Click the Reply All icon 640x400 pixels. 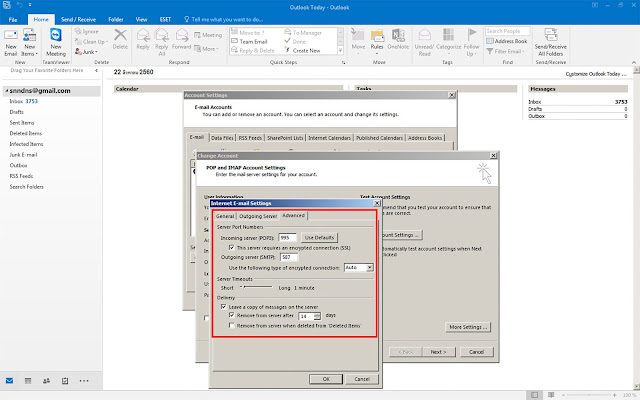tap(162, 35)
